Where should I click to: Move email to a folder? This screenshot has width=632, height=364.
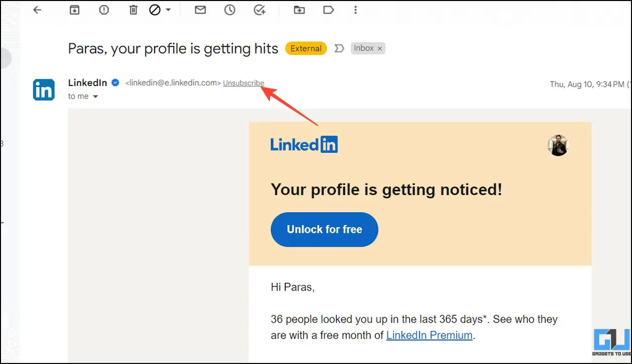299,10
